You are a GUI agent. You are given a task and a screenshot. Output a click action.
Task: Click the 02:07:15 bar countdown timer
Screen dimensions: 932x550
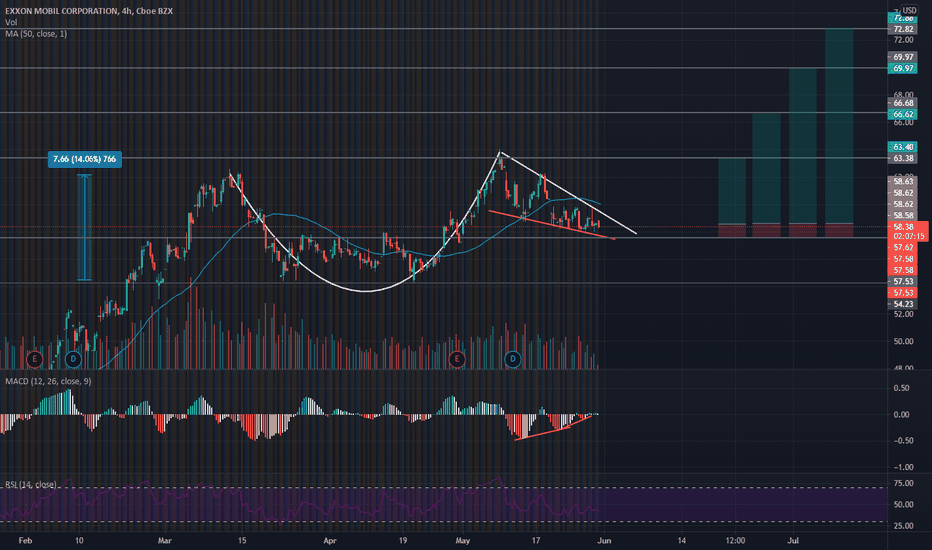[x=908, y=236]
